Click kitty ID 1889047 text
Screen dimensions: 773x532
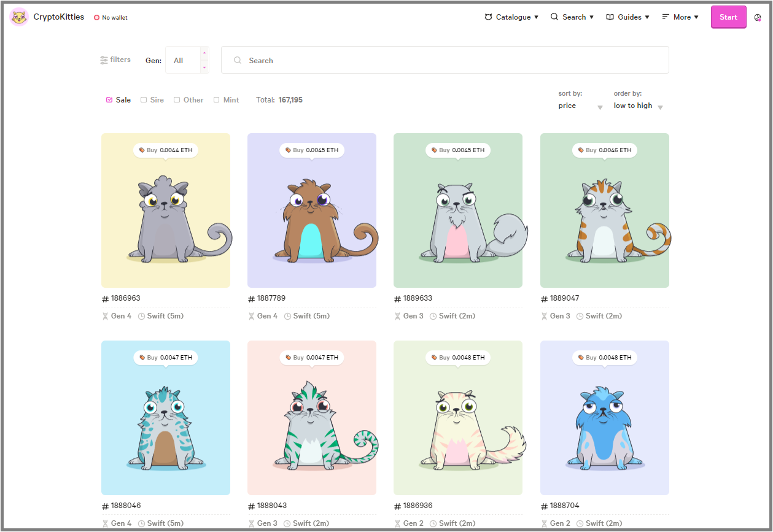[564, 298]
